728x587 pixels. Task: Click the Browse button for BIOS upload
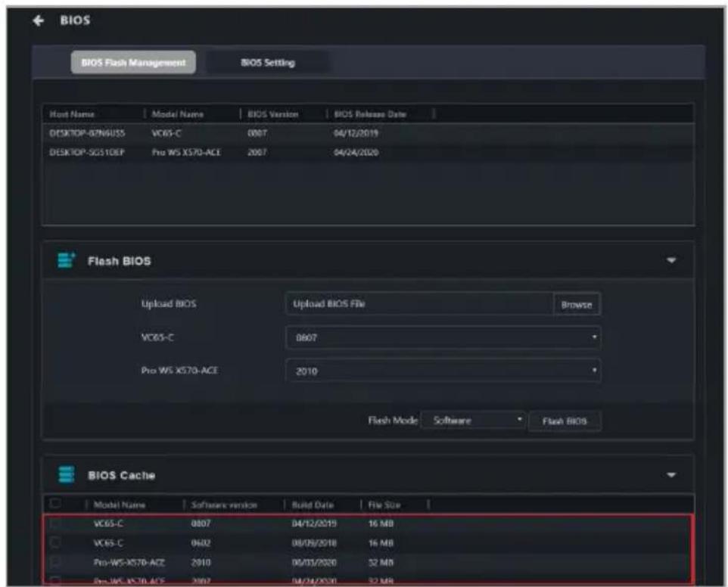click(577, 304)
